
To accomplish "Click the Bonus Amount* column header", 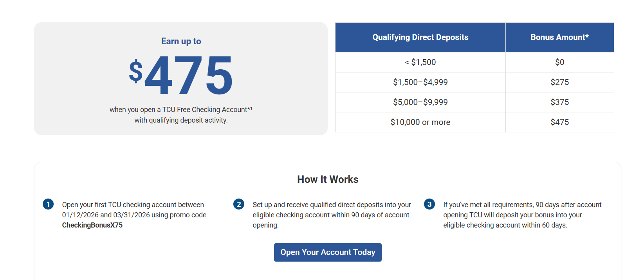I will [x=559, y=37].
